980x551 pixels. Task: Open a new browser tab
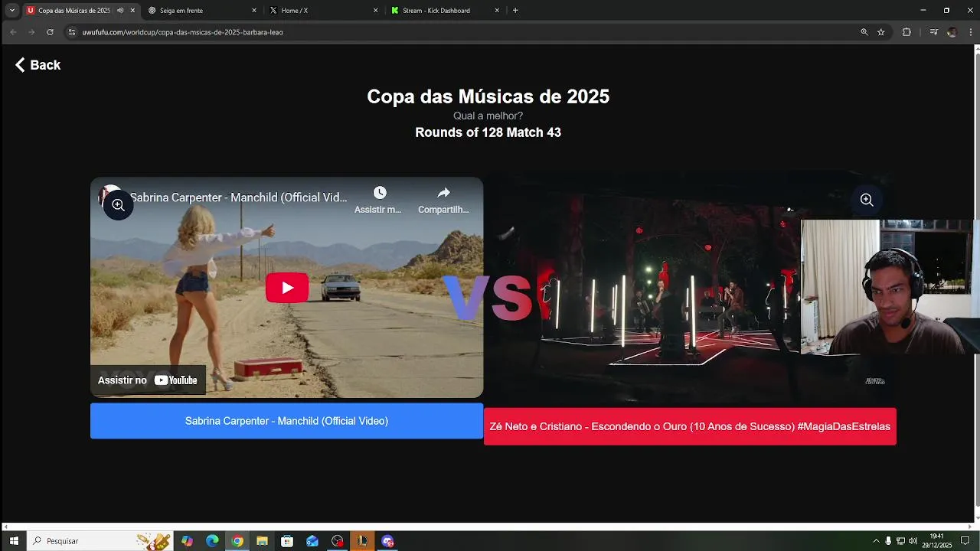[x=515, y=11]
